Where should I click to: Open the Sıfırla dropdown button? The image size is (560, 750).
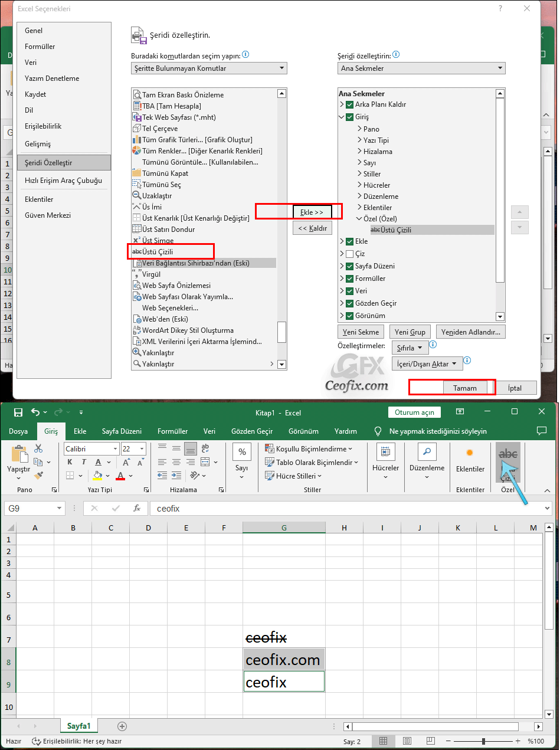point(410,348)
